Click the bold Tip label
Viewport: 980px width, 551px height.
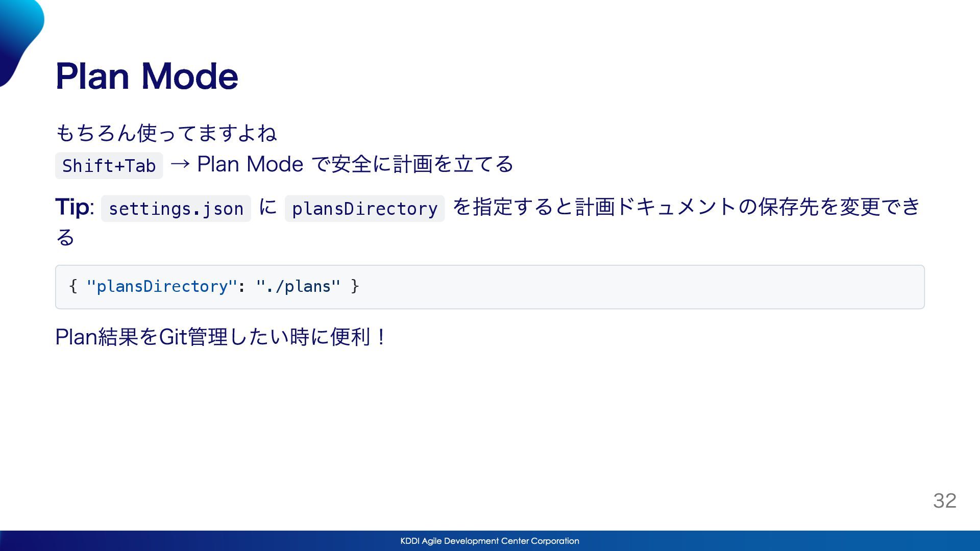72,207
